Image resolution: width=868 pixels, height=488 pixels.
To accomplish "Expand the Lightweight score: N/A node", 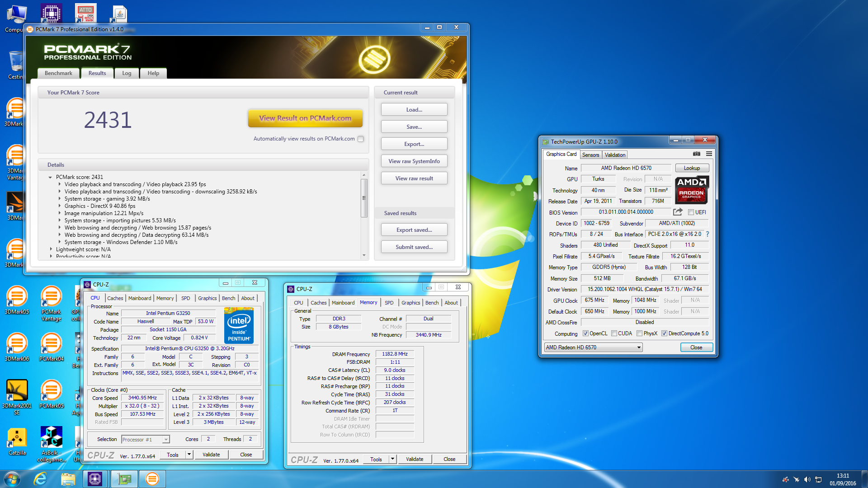I will [51, 249].
